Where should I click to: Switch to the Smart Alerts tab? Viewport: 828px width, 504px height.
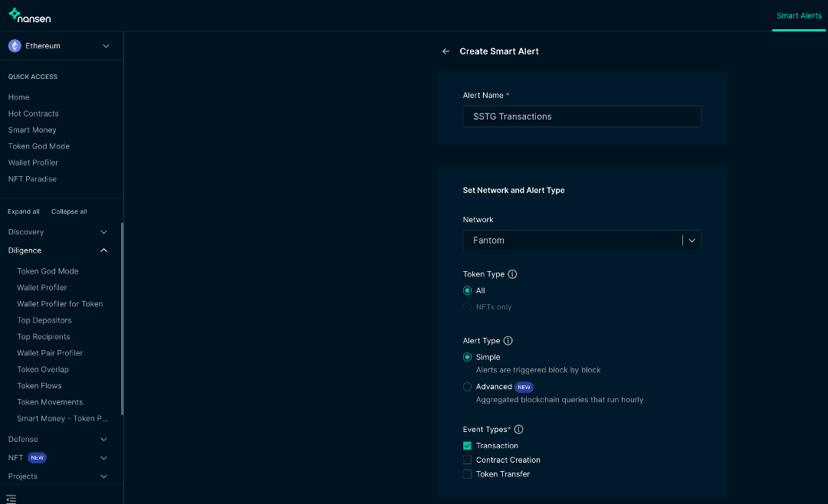798,16
